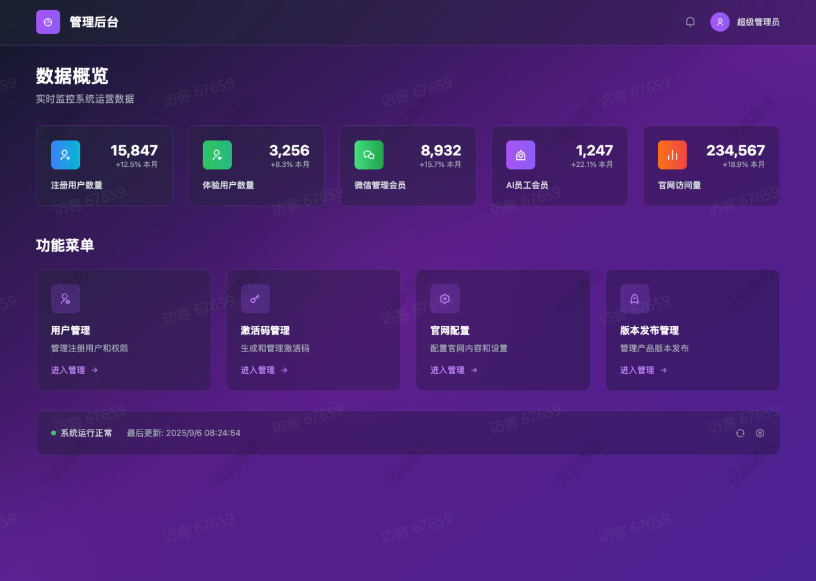Open settings icon in status bar
The width and height of the screenshot is (816, 581).
coord(760,433)
